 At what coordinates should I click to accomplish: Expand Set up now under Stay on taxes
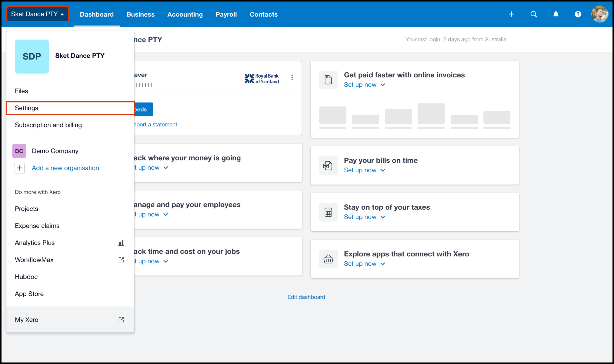pyautogui.click(x=364, y=217)
